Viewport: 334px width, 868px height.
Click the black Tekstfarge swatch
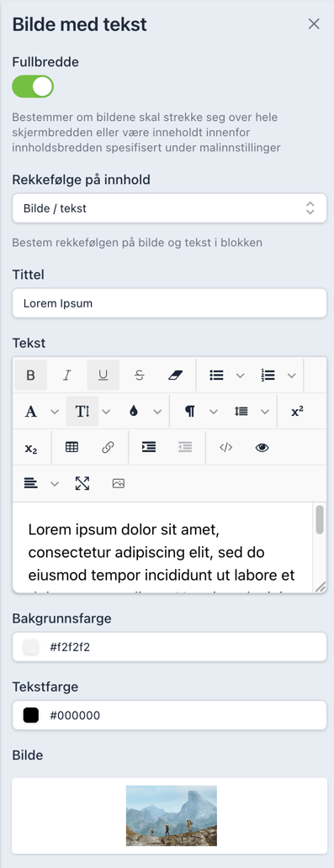(x=31, y=715)
